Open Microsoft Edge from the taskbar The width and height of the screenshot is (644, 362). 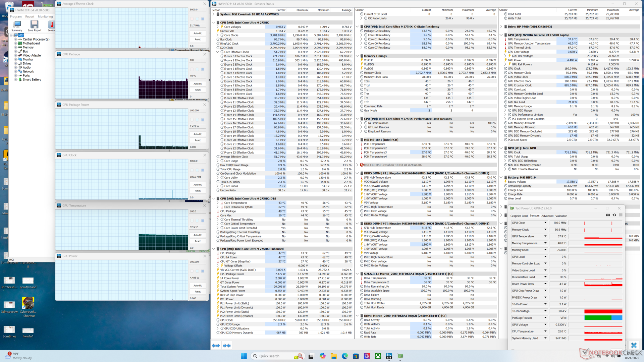(x=344, y=356)
